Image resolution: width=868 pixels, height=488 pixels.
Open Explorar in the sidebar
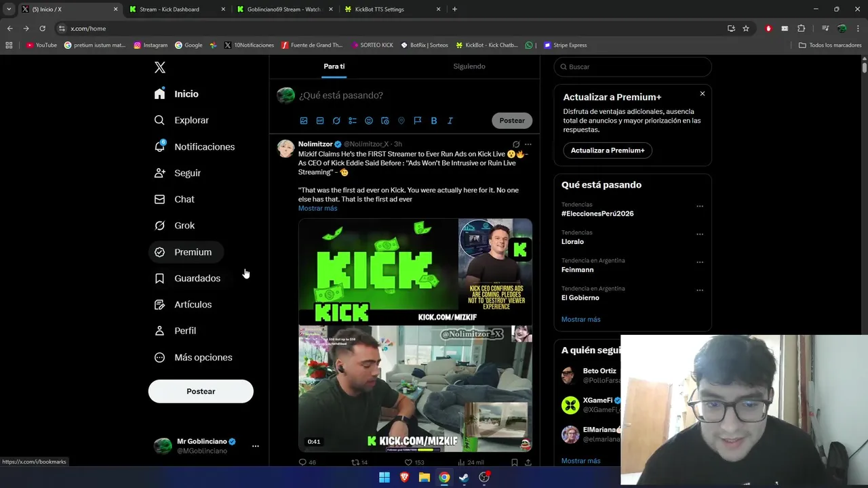point(181,120)
